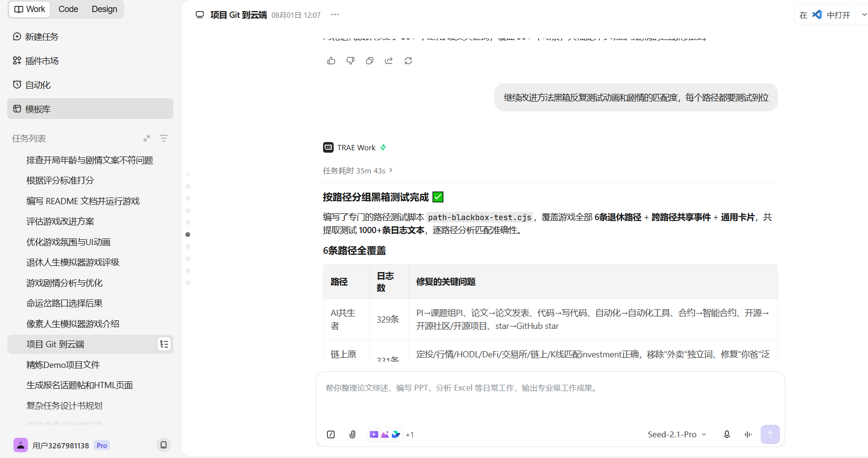
Task: Open the three-dot menu beside the task title
Action: coord(335,14)
